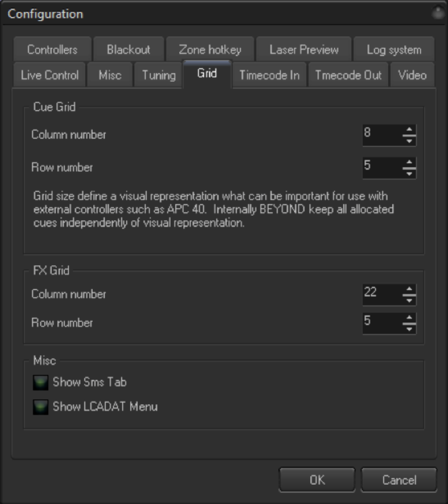Image resolution: width=448 pixels, height=504 pixels.
Task: Toggle Show LCADAT Menu checkbox
Action: 40,407
